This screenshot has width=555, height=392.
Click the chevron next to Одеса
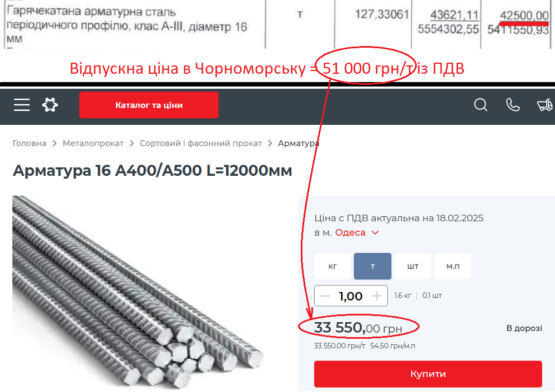click(375, 233)
